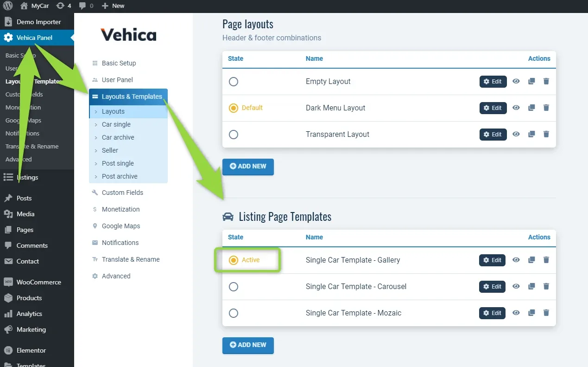Delete the Transparent Layout

pyautogui.click(x=546, y=134)
